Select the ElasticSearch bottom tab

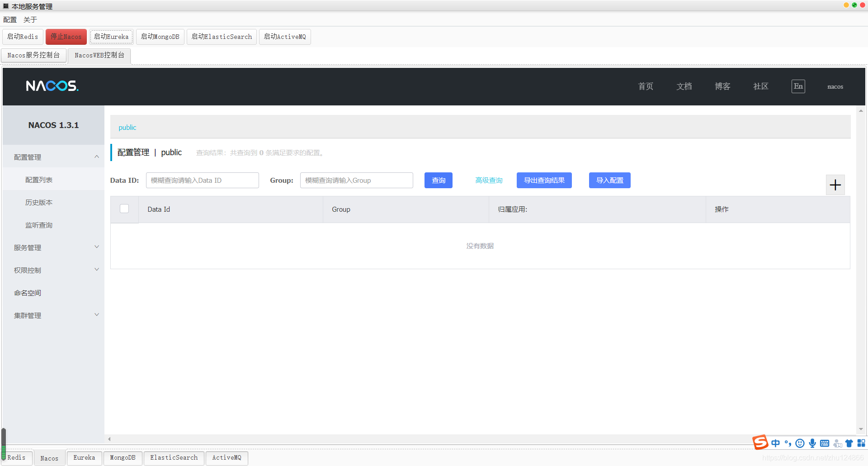(x=174, y=458)
